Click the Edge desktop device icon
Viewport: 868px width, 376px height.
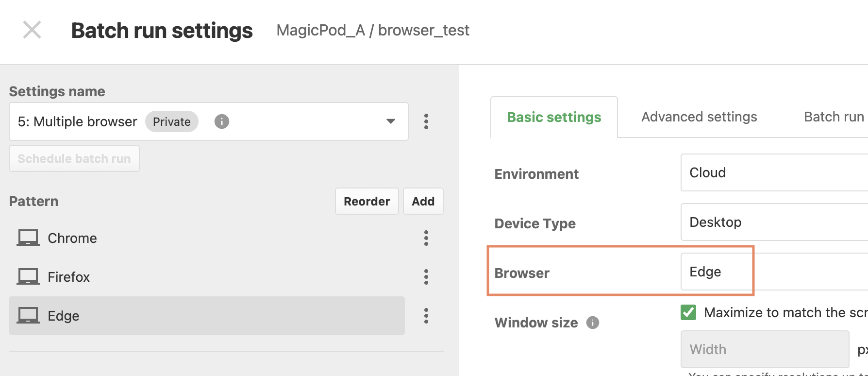tap(28, 316)
